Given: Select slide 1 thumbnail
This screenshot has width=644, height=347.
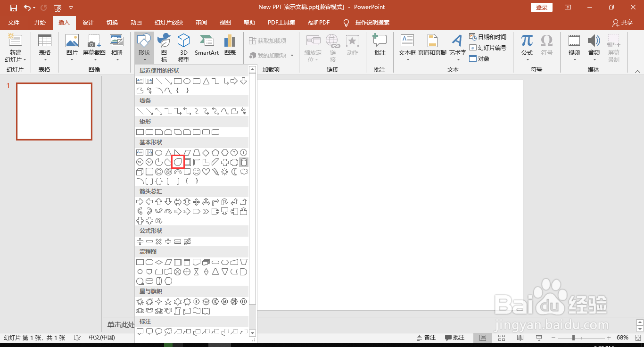Looking at the screenshot, I should 54,111.
